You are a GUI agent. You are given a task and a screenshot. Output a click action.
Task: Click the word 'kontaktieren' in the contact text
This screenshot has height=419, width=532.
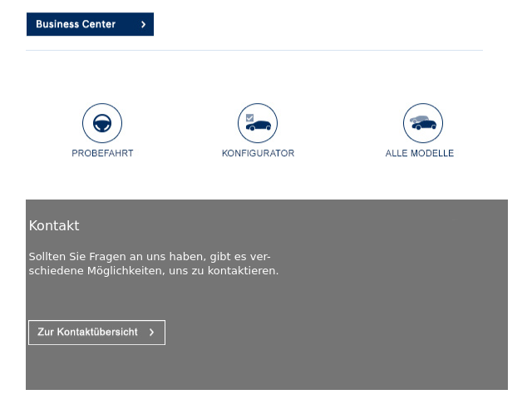pyautogui.click(x=243, y=271)
